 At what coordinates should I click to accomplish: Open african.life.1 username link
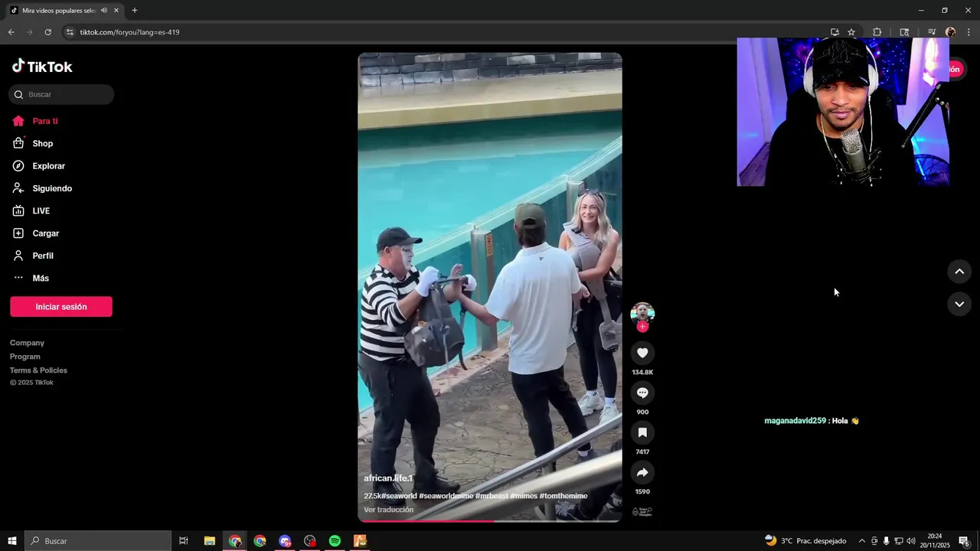tap(388, 478)
